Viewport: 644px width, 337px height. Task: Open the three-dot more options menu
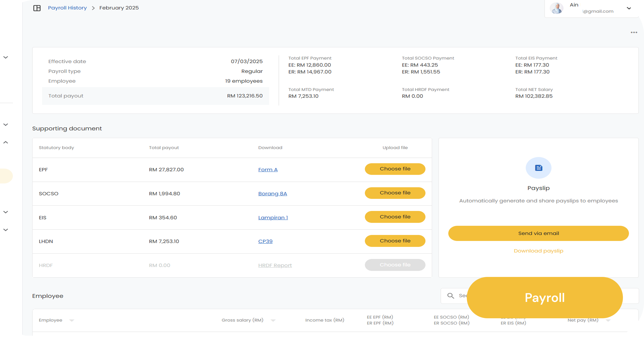634,33
